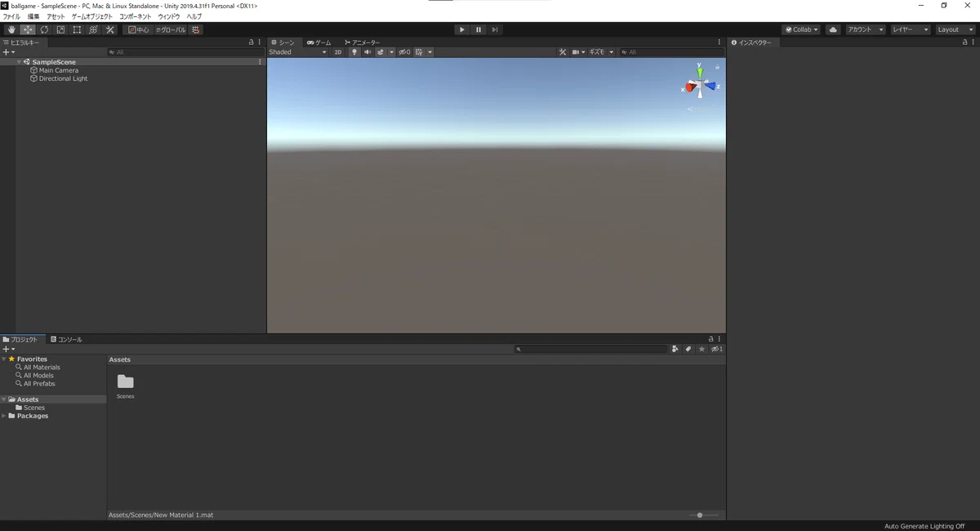Click the green Y axis gizmo cone
Image resolution: width=980 pixels, height=531 pixels.
[x=700, y=72]
